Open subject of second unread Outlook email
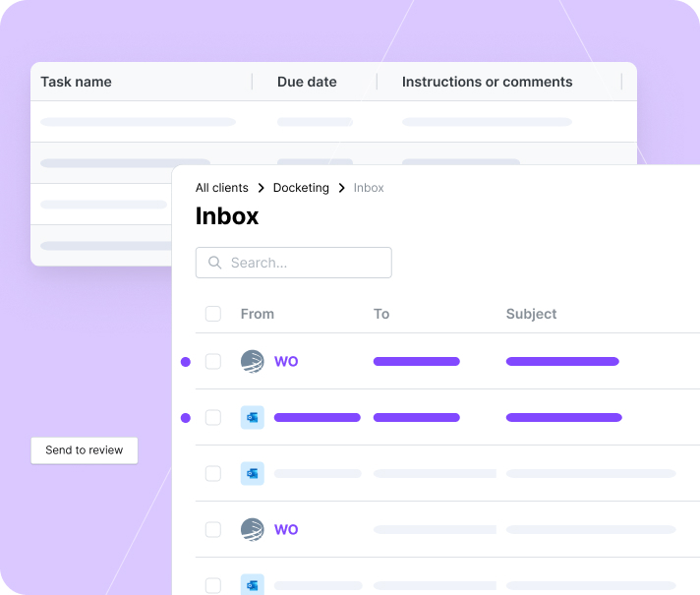This screenshot has width=700, height=595. point(564,418)
